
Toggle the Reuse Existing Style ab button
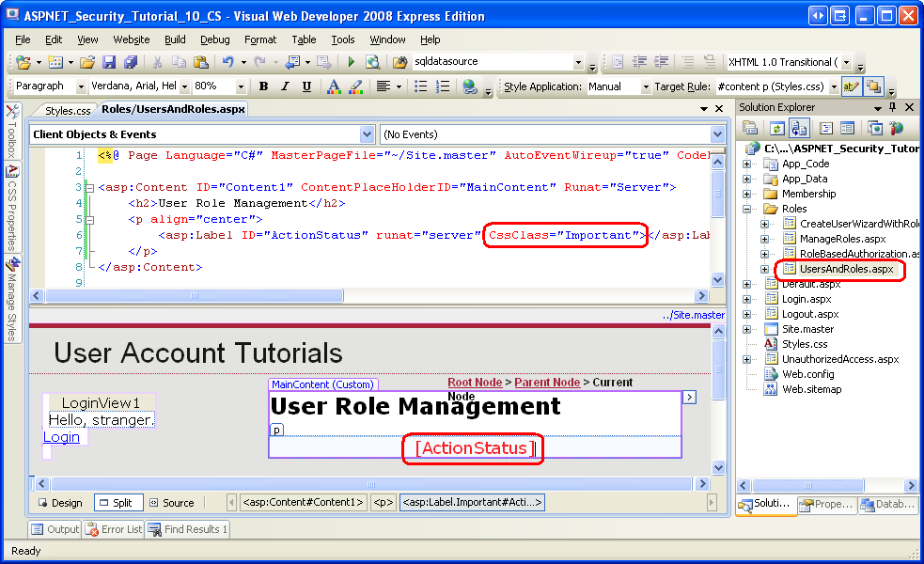coord(851,86)
